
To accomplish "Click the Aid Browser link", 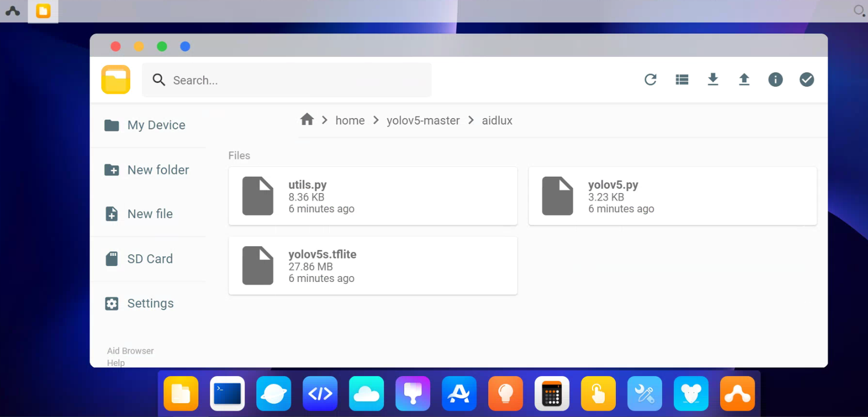I will coord(130,351).
